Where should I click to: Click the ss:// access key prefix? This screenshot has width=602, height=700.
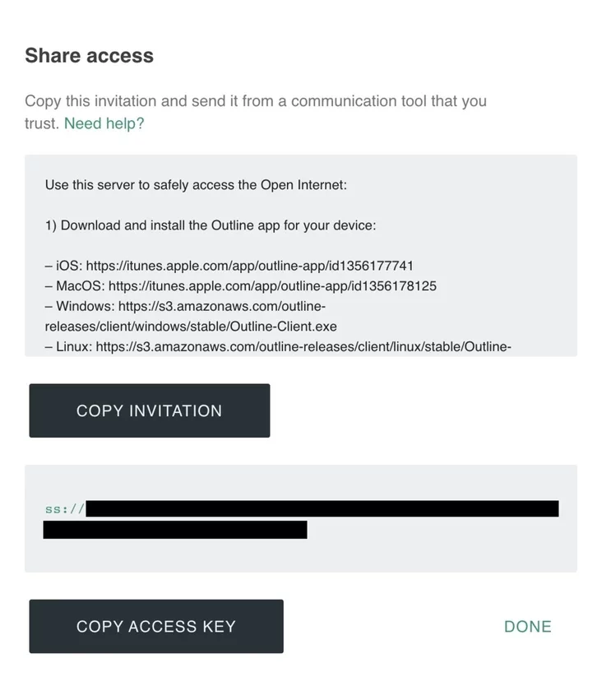tap(64, 509)
